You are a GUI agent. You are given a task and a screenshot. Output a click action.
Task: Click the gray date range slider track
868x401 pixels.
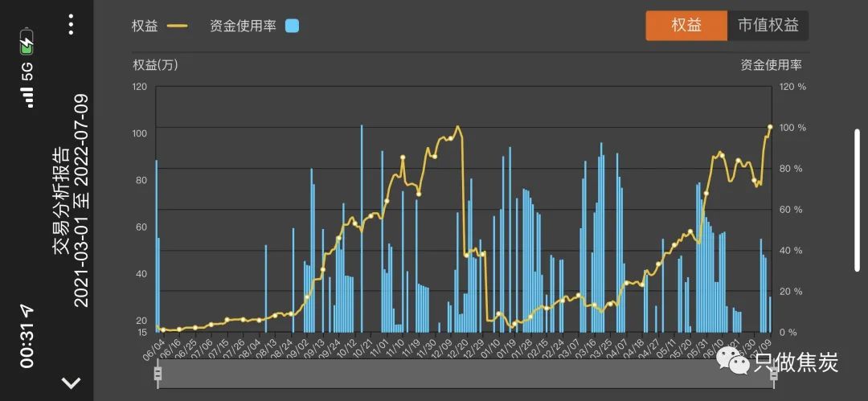click(465, 374)
